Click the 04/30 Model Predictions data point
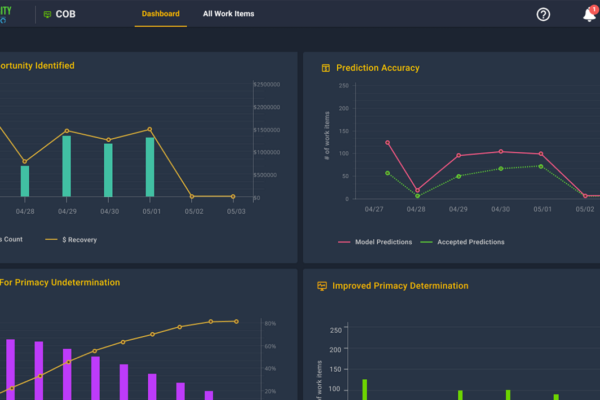Viewport: 600px width, 400px height. (x=501, y=152)
